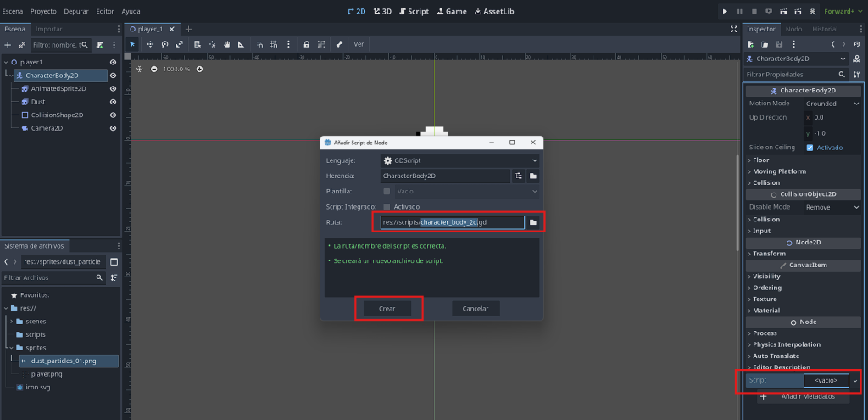Select the Move mode tool in toolbar
The height and width of the screenshot is (420, 868).
click(150, 44)
